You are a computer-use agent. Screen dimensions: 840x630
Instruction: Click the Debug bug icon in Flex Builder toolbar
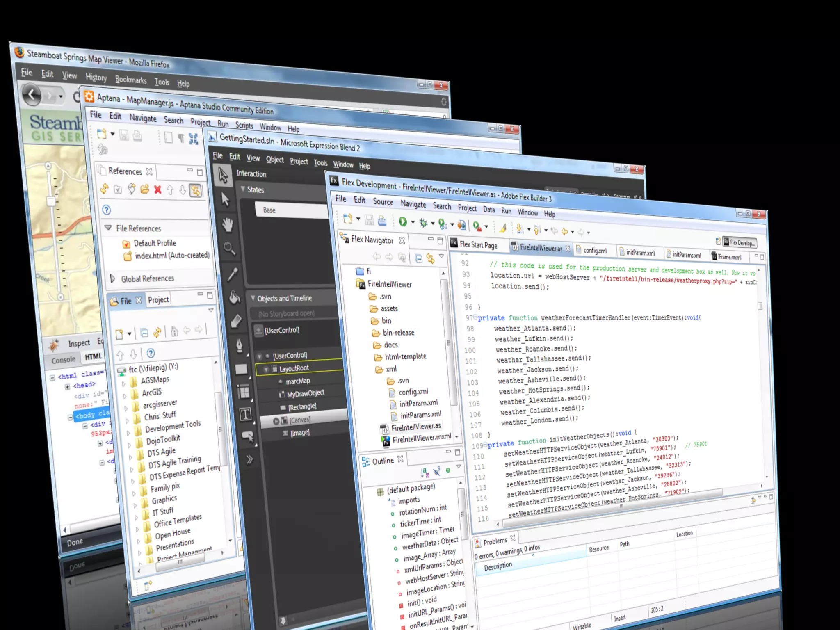423,223
